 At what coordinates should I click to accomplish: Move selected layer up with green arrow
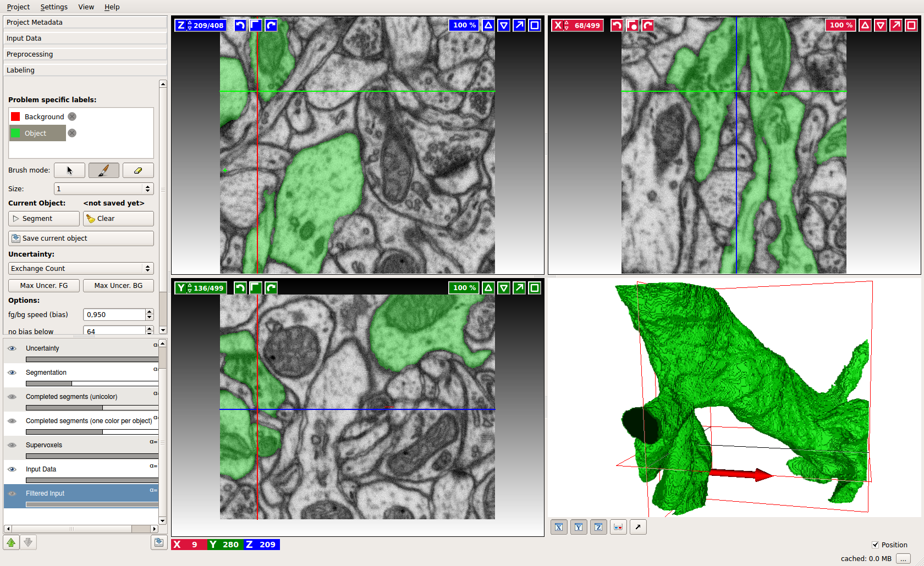(11, 542)
